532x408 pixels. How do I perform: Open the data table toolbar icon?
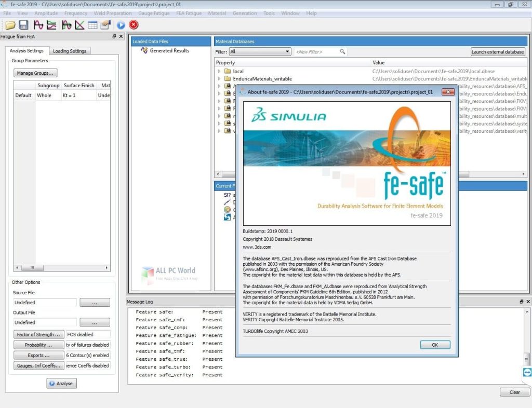(x=92, y=24)
